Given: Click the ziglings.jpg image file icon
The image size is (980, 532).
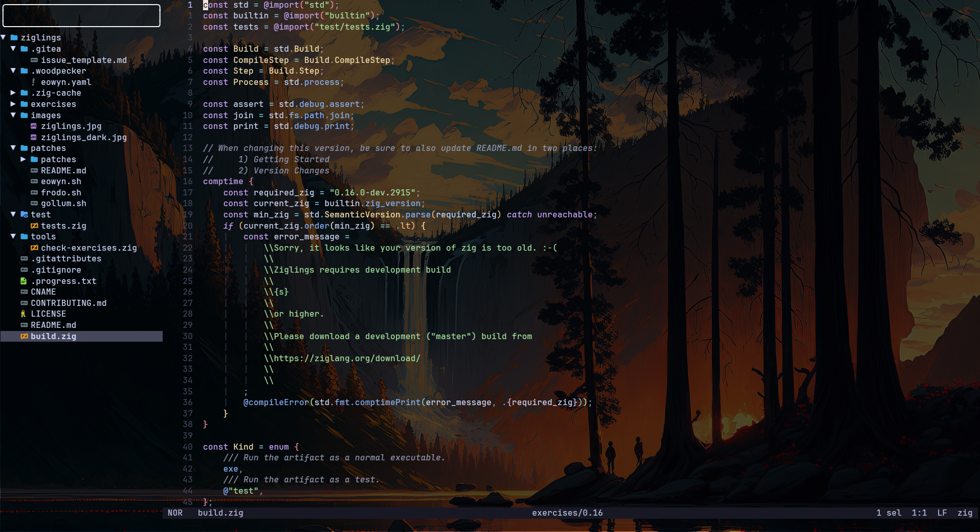Looking at the screenshot, I should (x=34, y=126).
